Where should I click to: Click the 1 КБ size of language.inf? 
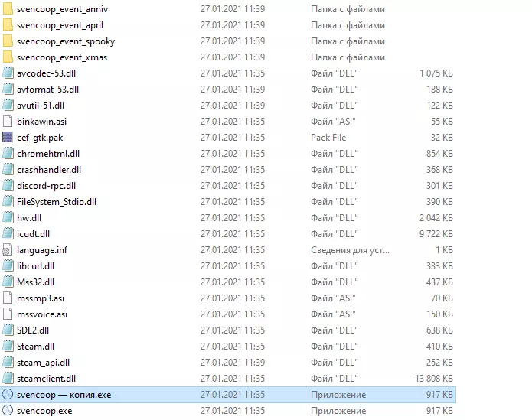pos(445,250)
